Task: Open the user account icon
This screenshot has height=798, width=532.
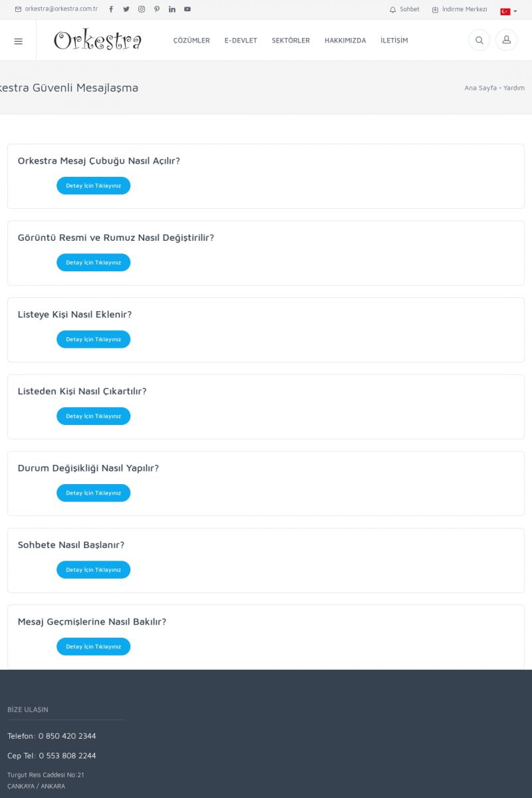Action: [506, 40]
